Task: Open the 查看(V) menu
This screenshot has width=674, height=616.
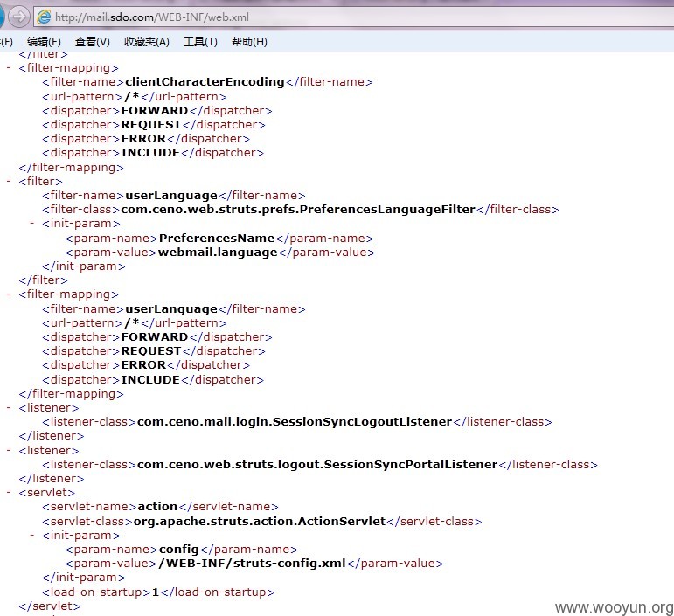Action: [x=93, y=42]
